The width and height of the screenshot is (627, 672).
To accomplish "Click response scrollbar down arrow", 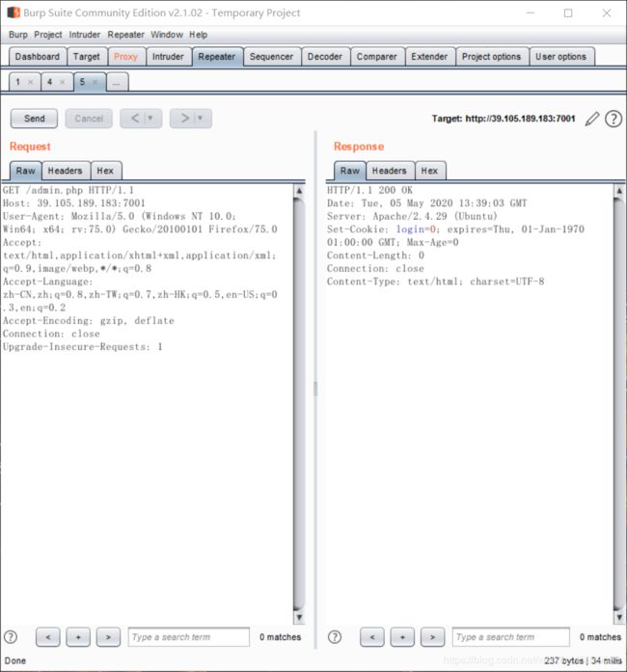I will tap(619, 617).
